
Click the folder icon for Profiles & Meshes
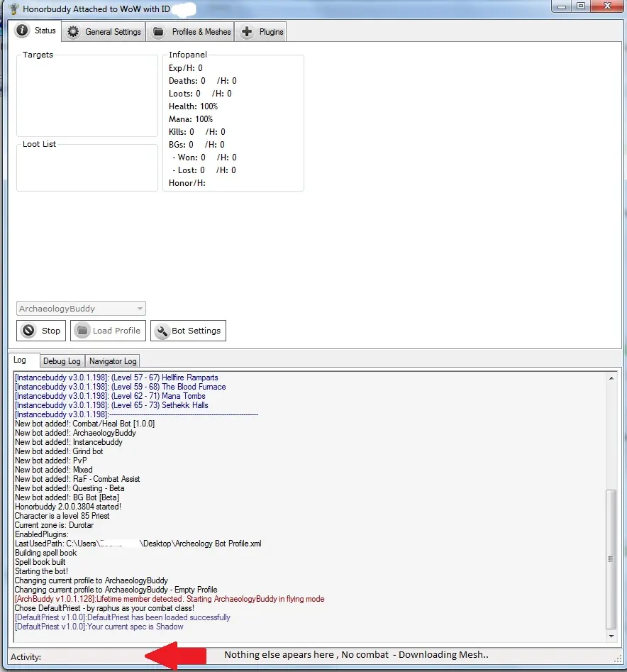158,32
